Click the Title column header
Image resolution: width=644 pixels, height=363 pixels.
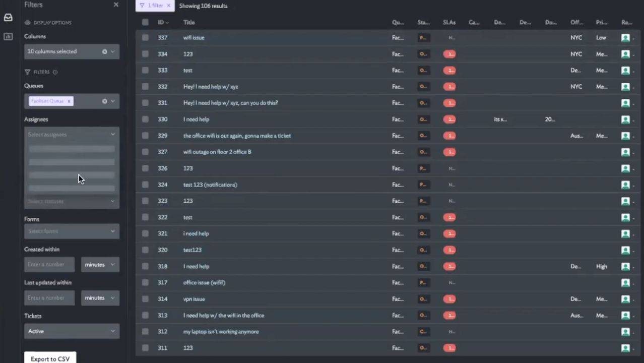coord(189,22)
